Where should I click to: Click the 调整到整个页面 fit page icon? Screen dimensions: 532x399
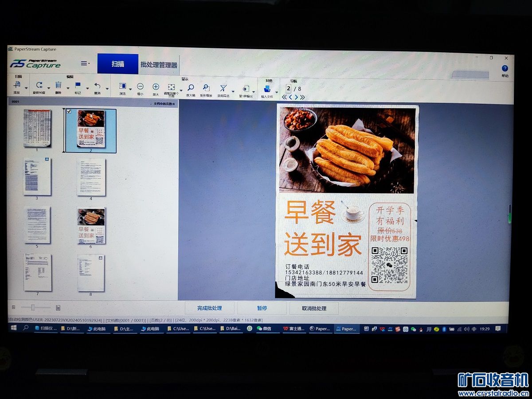(x=172, y=87)
